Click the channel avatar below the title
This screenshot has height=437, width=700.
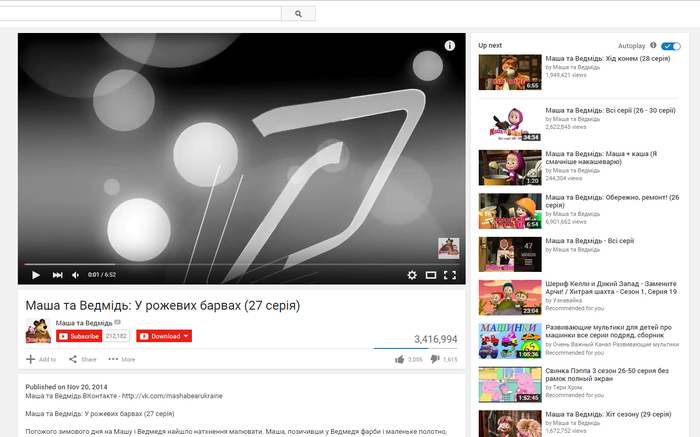(x=38, y=330)
